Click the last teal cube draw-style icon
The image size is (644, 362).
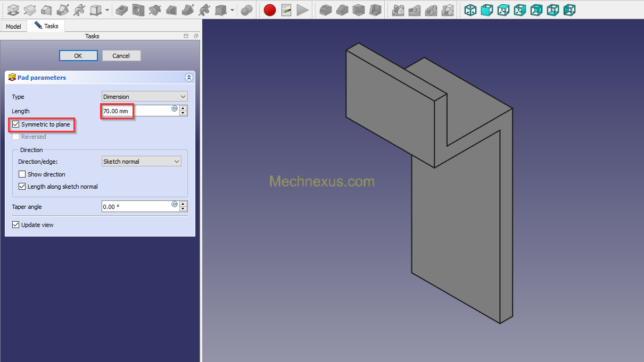pos(569,10)
